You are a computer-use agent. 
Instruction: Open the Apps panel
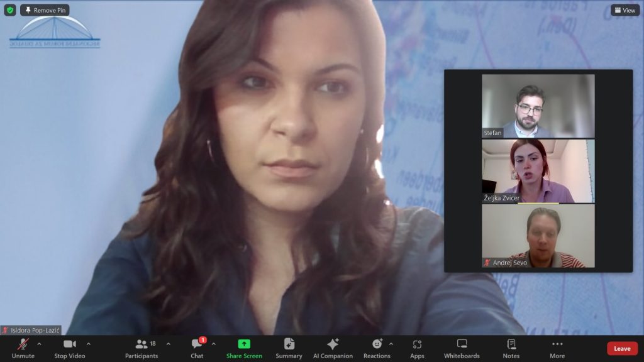(x=417, y=348)
